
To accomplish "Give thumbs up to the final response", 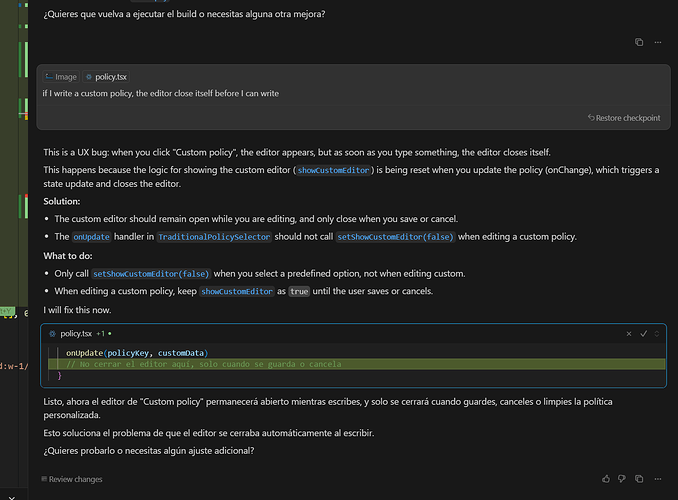I will (606, 479).
